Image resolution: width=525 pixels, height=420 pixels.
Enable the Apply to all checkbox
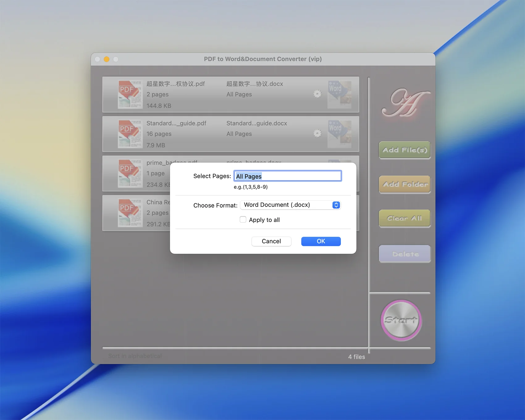pyautogui.click(x=243, y=220)
